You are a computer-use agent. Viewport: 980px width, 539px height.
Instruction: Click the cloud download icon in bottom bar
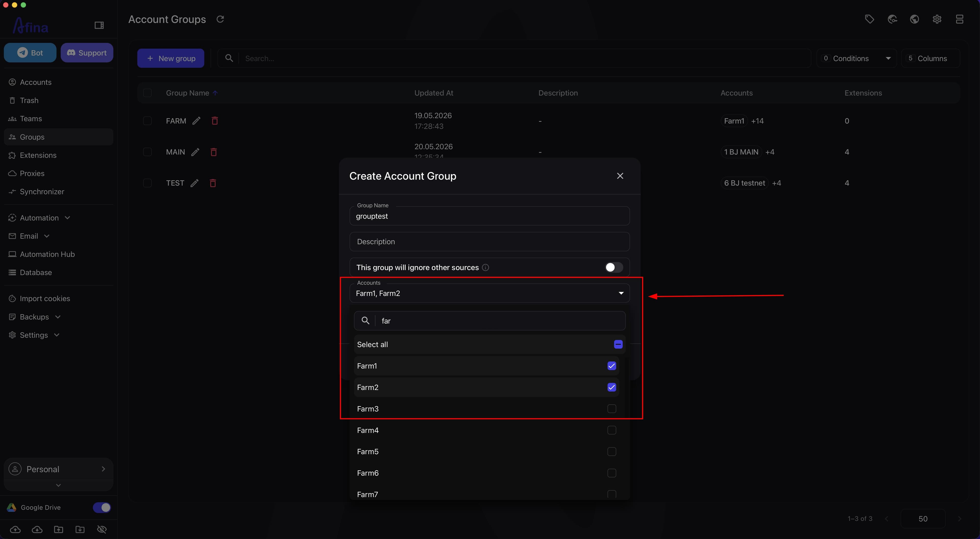[x=37, y=530]
